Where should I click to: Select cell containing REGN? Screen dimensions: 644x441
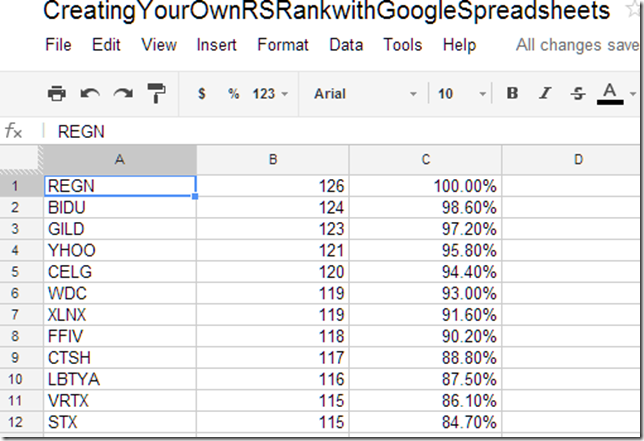[120, 186]
